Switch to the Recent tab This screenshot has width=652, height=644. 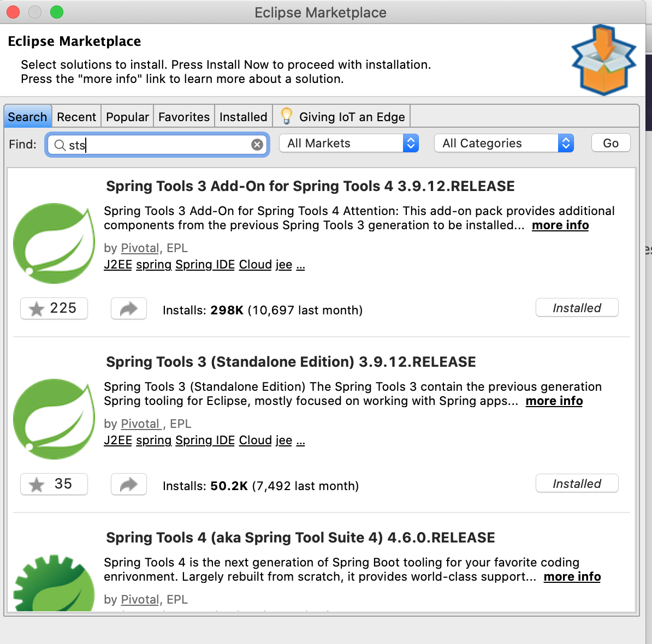pos(76,117)
